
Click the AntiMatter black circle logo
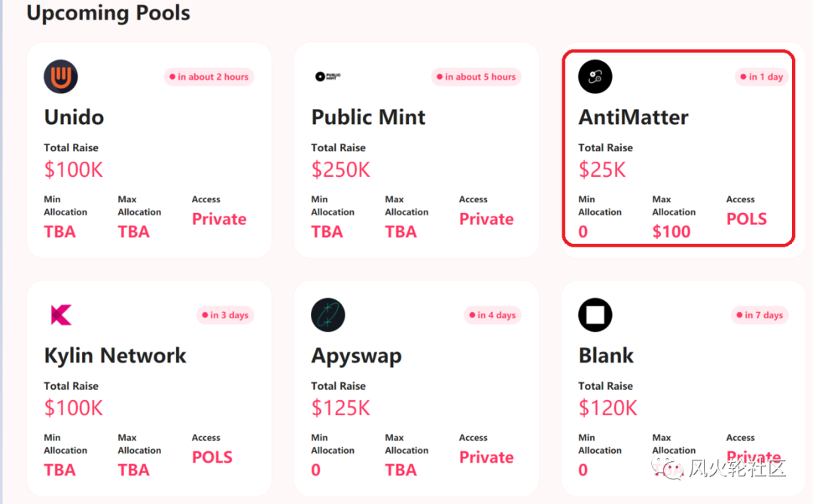pyautogui.click(x=595, y=77)
